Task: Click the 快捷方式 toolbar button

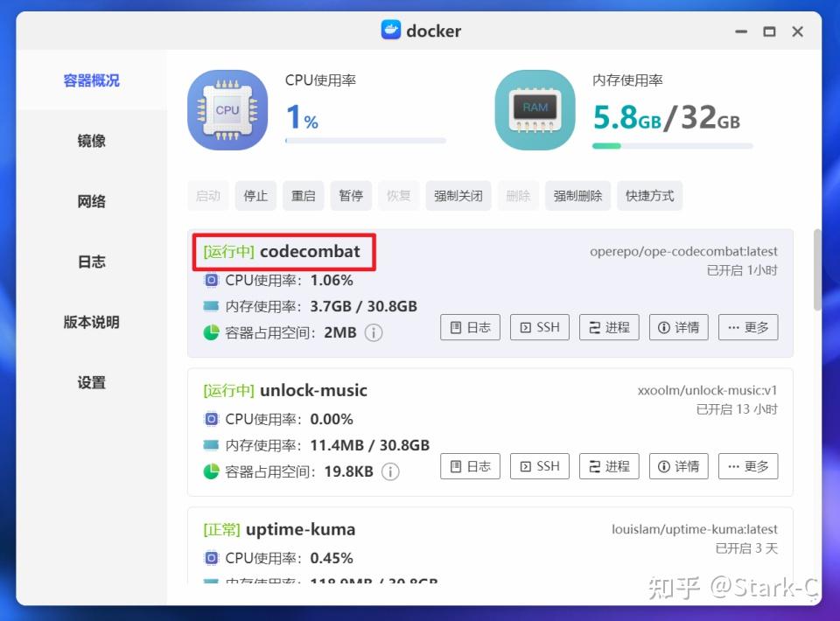Action: [649, 195]
